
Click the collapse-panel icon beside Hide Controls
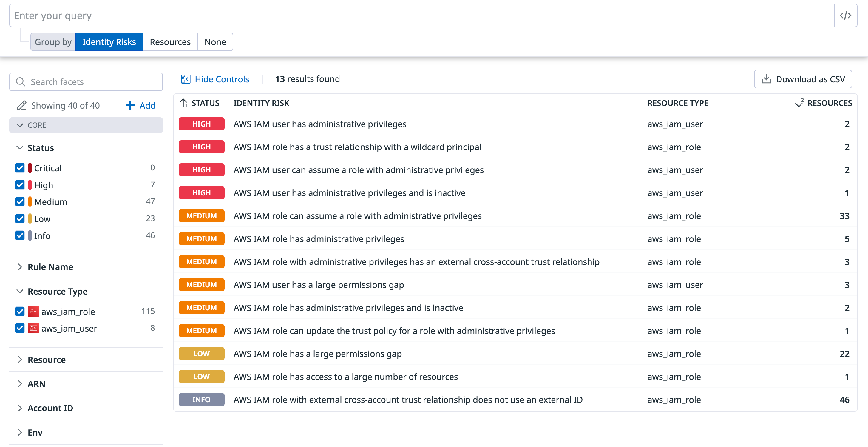tap(186, 79)
